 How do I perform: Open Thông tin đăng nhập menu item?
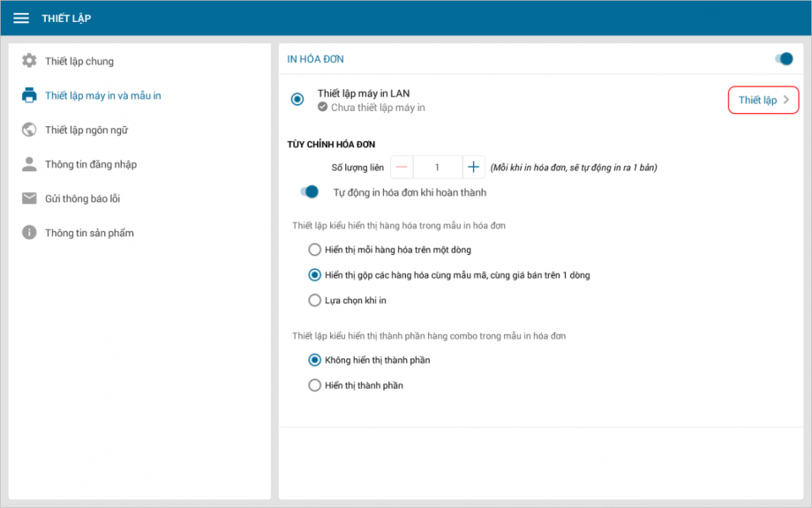pyautogui.click(x=91, y=165)
